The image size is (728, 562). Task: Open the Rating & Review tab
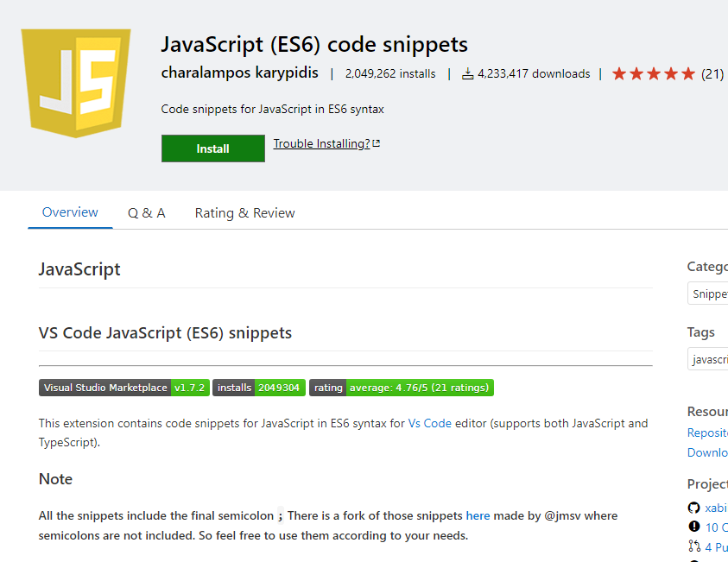click(244, 212)
